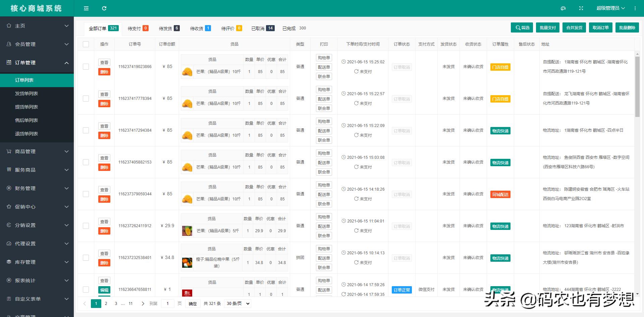Open the 30条/页 page size dropdown

coord(237,303)
